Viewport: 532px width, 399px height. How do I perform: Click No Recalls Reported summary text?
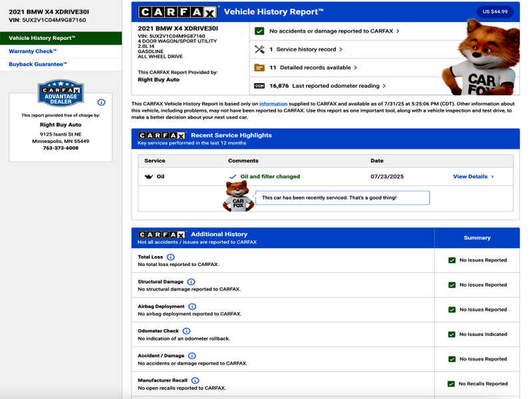click(x=483, y=384)
